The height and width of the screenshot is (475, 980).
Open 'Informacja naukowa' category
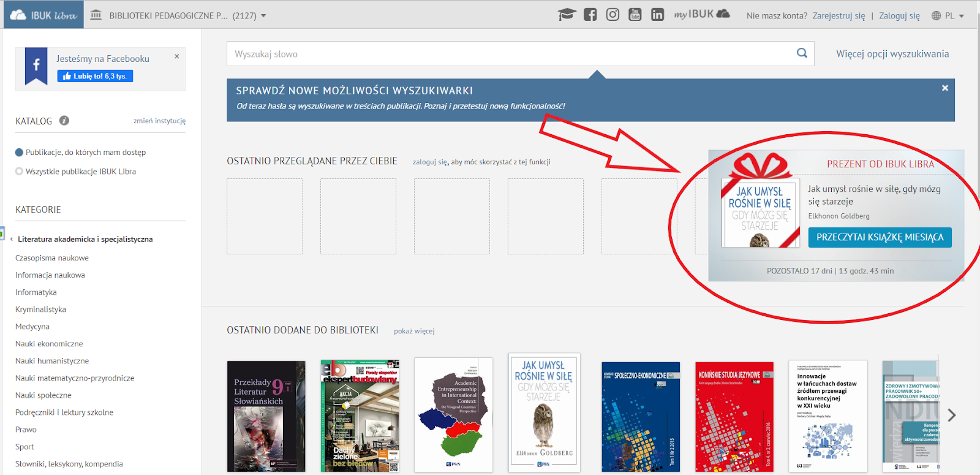pyautogui.click(x=50, y=275)
